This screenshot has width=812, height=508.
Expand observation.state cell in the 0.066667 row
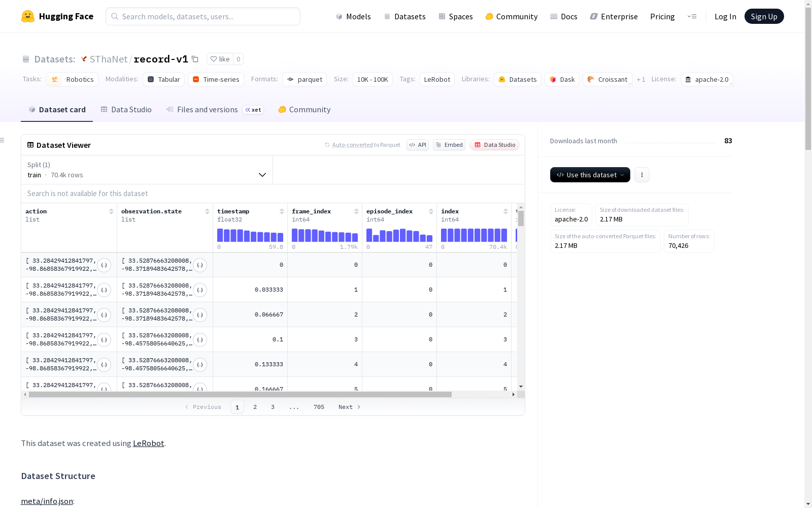click(200, 314)
